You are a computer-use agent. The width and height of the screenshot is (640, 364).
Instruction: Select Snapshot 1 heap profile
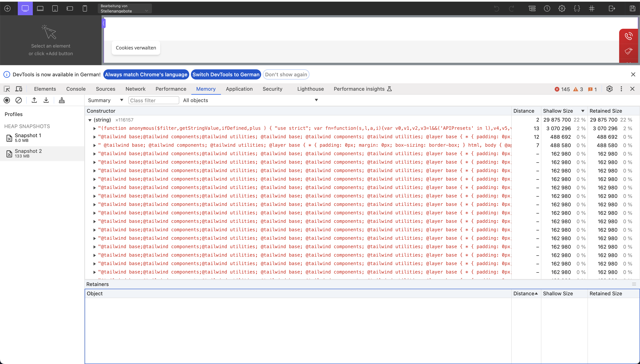tap(42, 138)
